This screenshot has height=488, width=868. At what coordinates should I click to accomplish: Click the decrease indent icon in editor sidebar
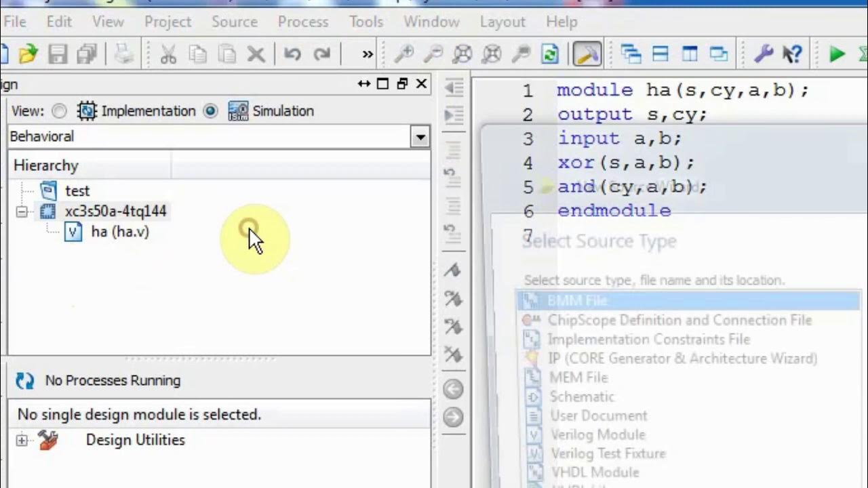point(454,87)
